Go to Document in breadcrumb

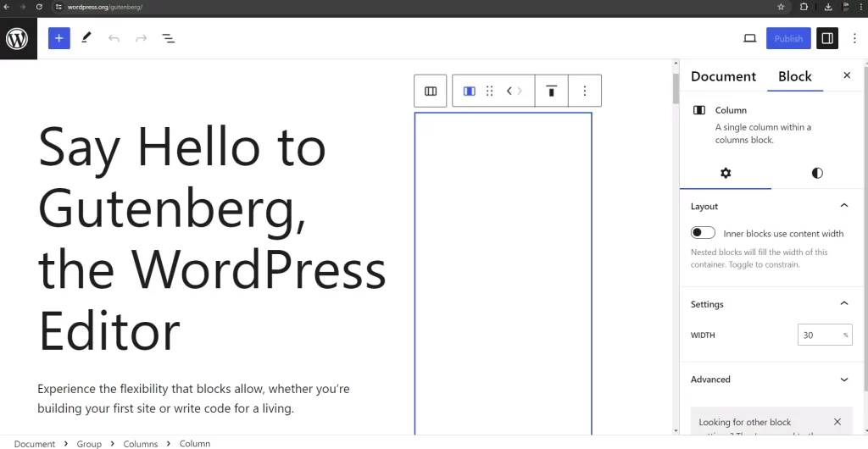tap(34, 443)
